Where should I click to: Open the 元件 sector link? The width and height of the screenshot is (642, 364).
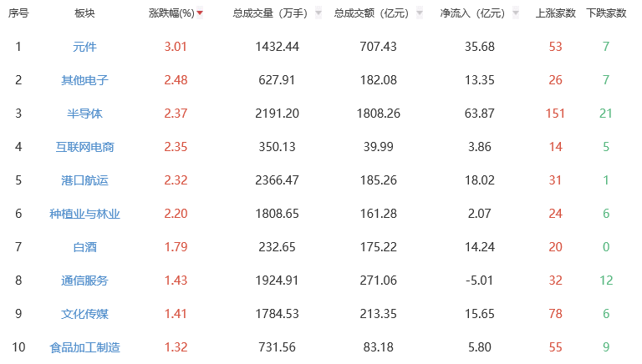(84, 47)
